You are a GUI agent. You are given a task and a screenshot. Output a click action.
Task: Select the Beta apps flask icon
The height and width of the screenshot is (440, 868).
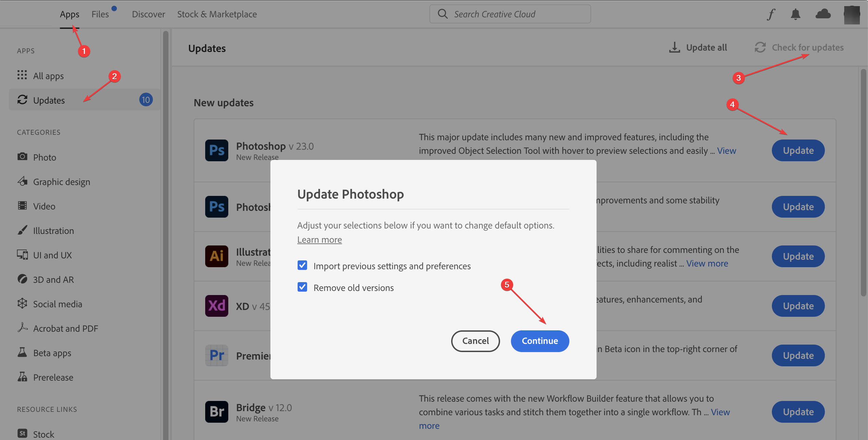[22, 352]
